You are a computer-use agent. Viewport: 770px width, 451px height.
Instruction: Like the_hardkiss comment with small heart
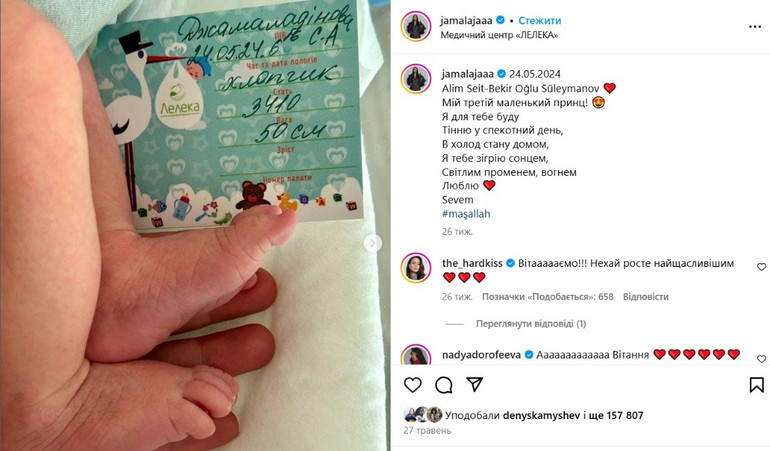[761, 267]
